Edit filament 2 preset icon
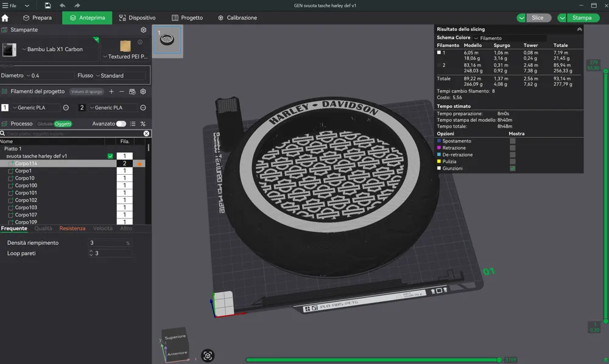This screenshot has width=609, height=364. (143, 108)
